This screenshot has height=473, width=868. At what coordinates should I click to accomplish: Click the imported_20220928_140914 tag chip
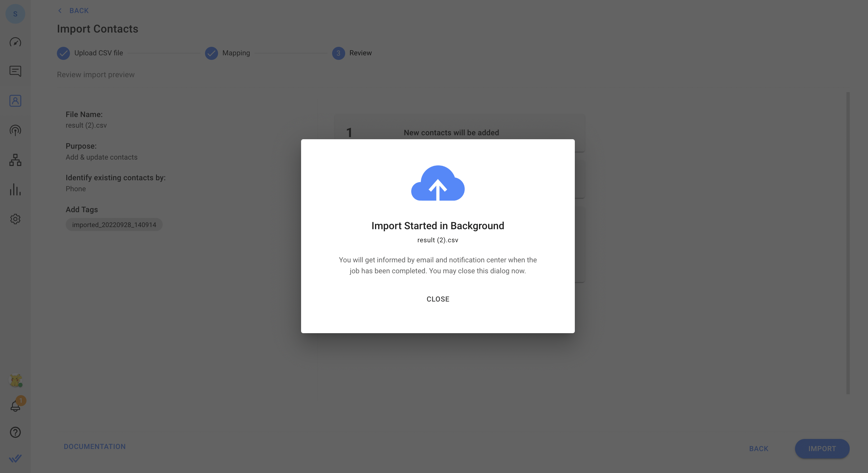pos(114,225)
